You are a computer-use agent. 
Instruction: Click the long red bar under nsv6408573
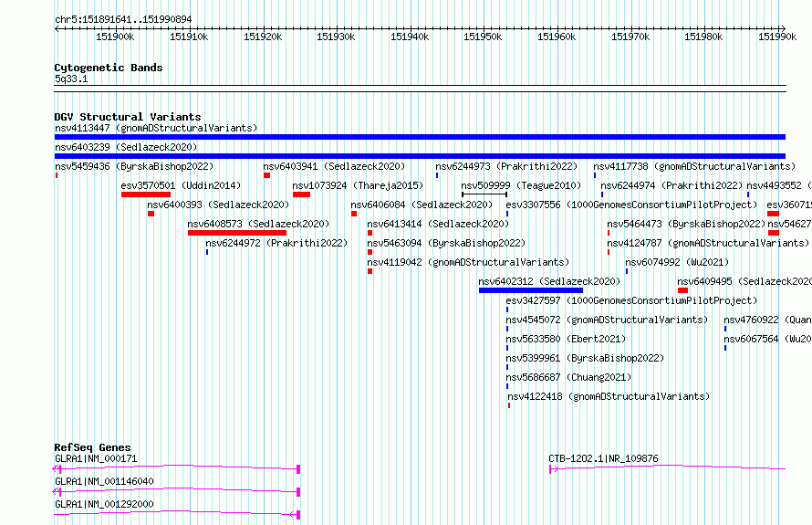point(237,233)
